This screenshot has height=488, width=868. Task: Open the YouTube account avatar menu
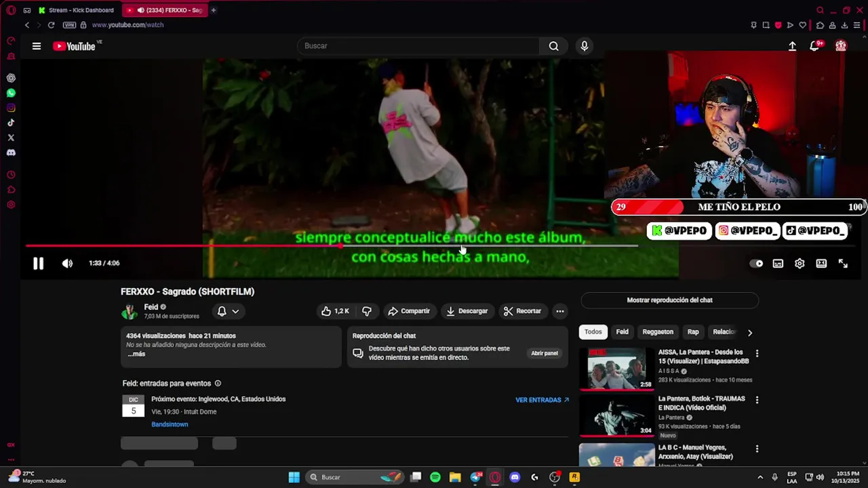[x=841, y=46]
